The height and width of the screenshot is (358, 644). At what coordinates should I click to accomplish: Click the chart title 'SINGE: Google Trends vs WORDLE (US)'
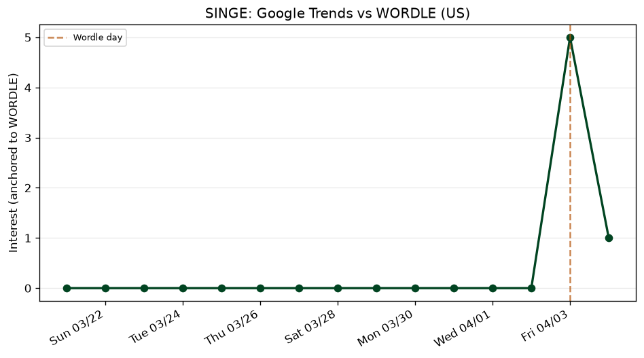pyautogui.click(x=337, y=13)
